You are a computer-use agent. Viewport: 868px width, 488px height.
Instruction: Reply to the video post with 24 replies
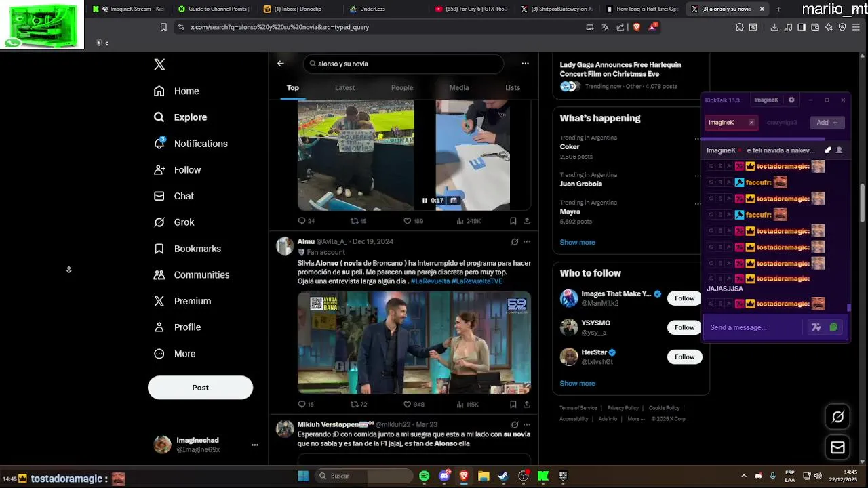(306, 221)
